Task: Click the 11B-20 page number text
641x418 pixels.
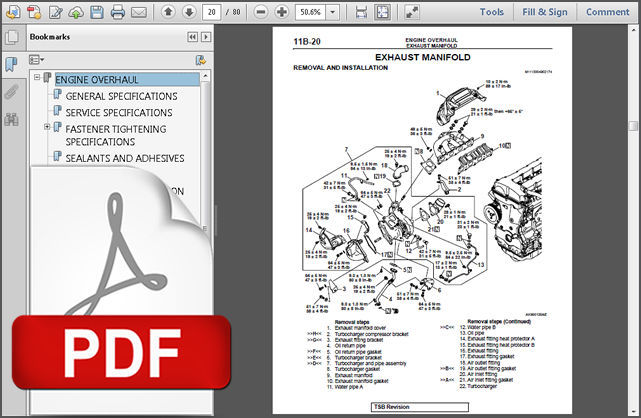Action: point(307,41)
